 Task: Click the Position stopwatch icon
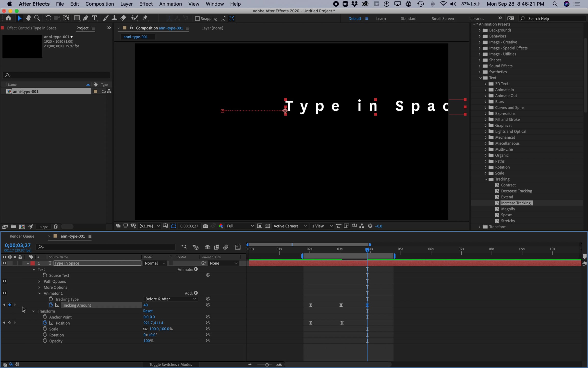click(x=45, y=323)
